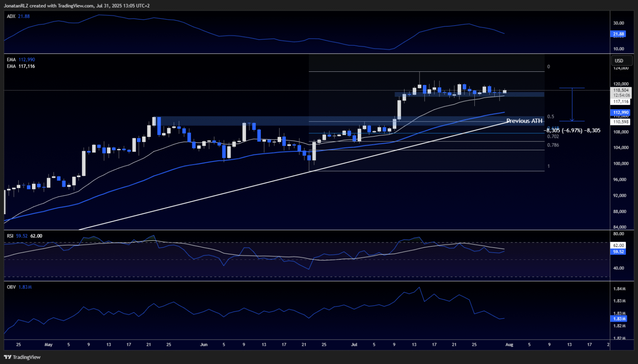Select the 0.786 Fibonacci level label
This screenshot has width=638, height=364.
(x=553, y=145)
